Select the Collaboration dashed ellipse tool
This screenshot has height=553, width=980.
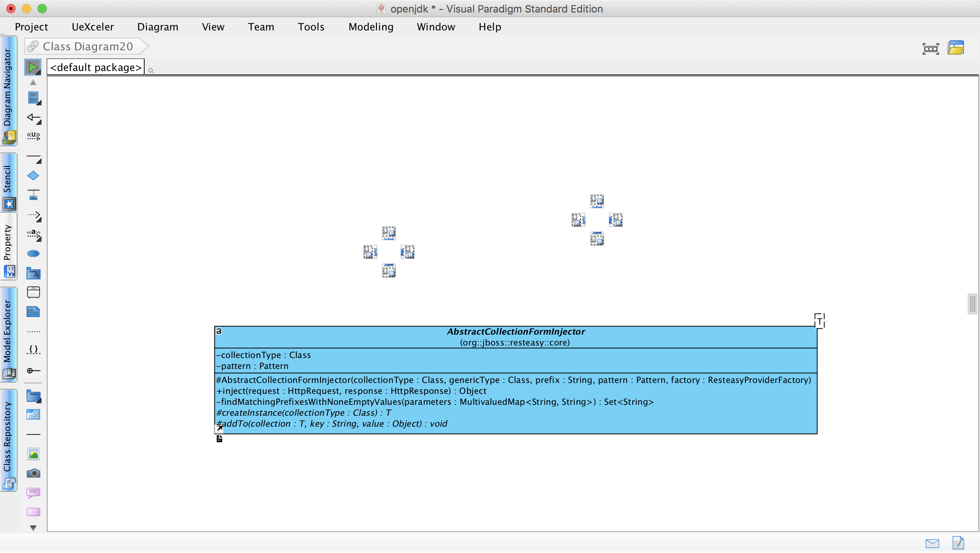(x=33, y=254)
